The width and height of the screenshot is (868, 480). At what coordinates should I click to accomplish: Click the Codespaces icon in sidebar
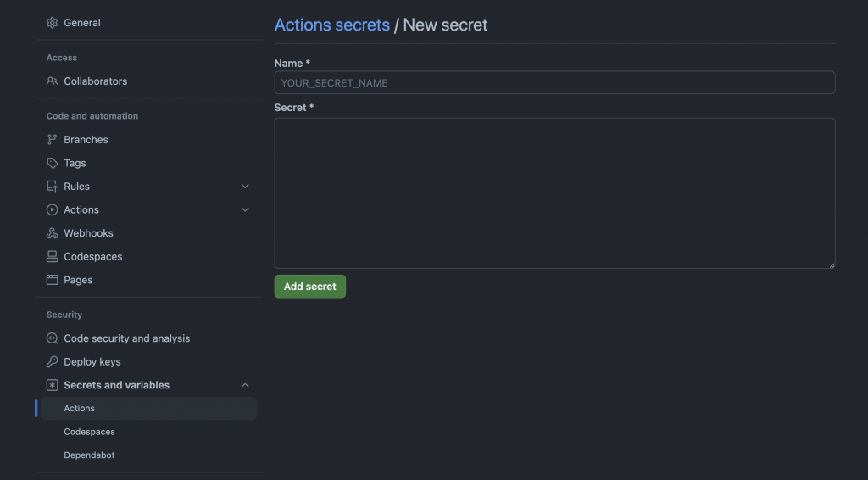coord(53,257)
